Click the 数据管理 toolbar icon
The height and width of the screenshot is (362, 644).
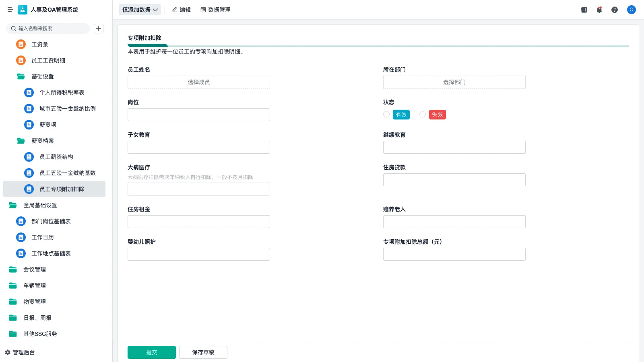click(203, 10)
